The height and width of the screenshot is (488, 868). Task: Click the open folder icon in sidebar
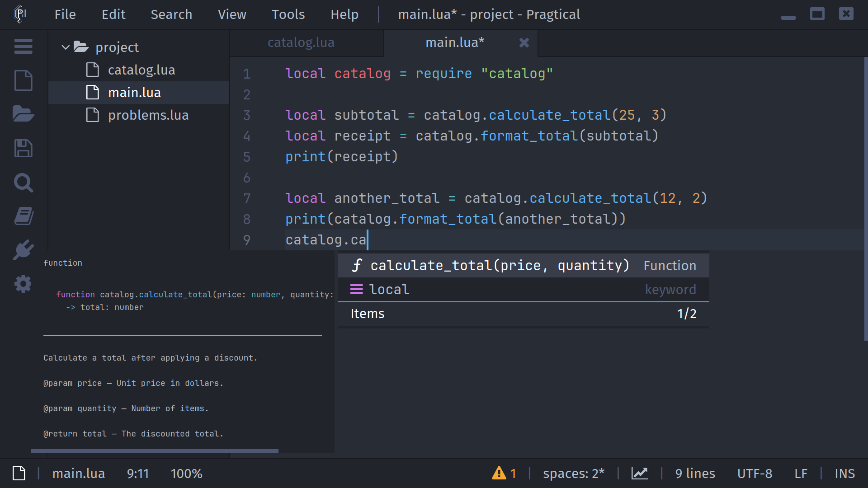[23, 114]
